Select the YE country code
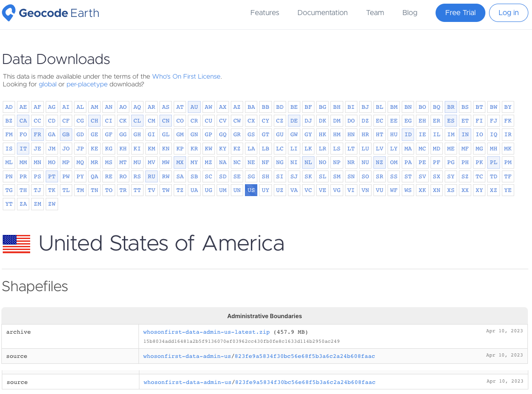This screenshot has width=532, height=394. tap(508, 191)
